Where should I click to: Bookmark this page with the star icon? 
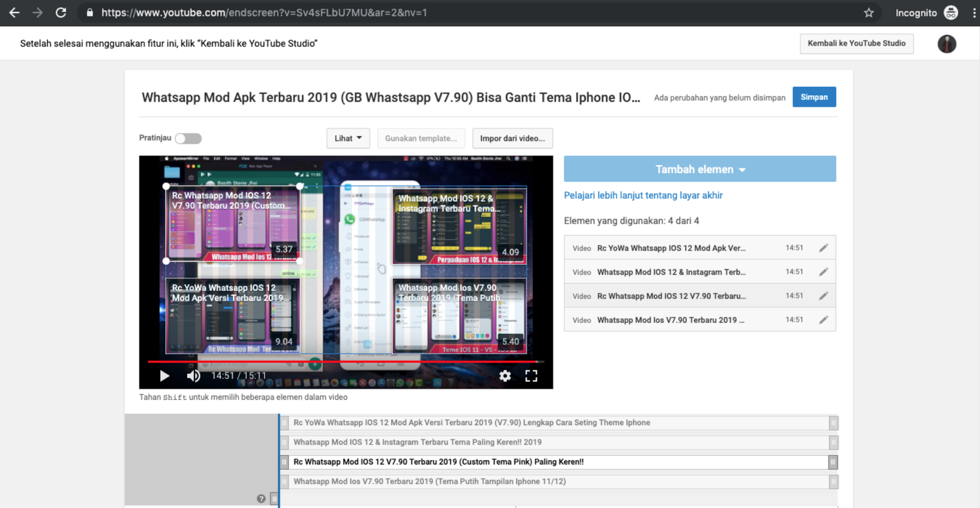point(869,13)
